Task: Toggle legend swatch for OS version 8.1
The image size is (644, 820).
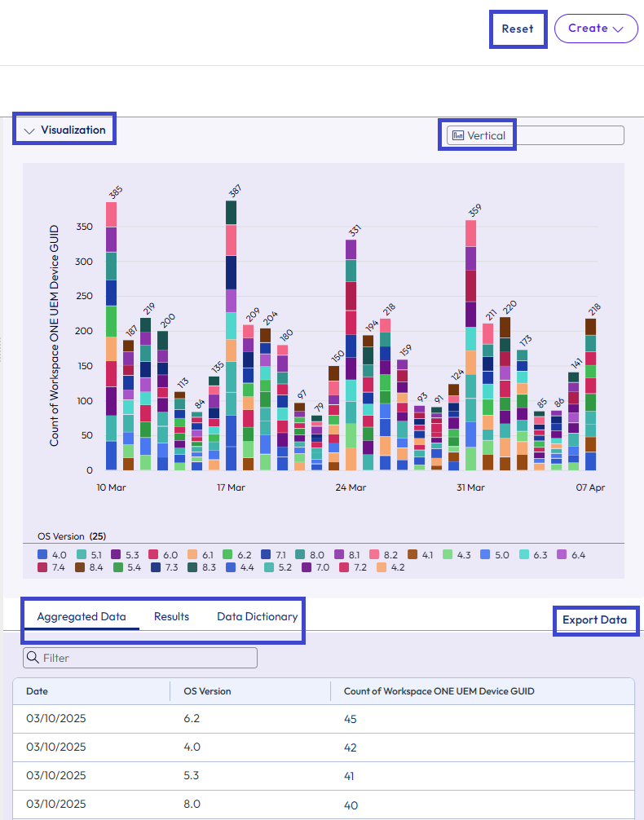Action: [339, 554]
